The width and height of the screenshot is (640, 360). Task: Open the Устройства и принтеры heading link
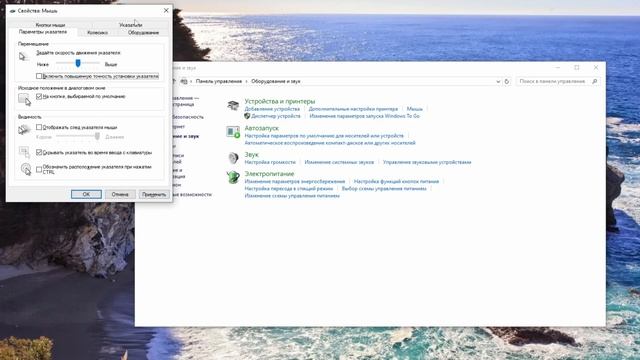[280, 101]
